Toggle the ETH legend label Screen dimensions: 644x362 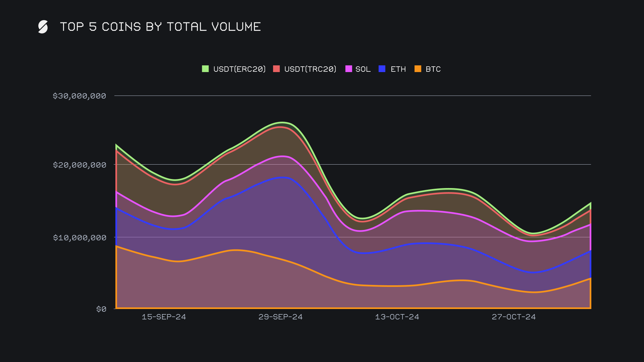398,69
